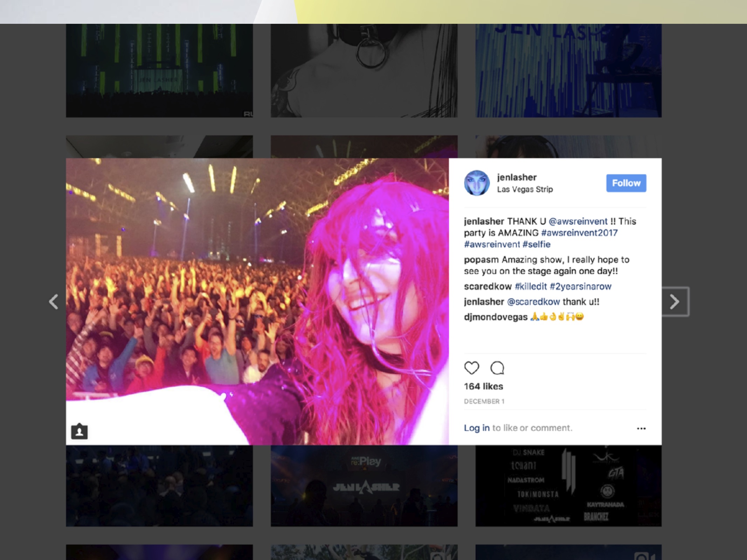Click the DJ Snake lineup poster thumbnail

(x=568, y=486)
